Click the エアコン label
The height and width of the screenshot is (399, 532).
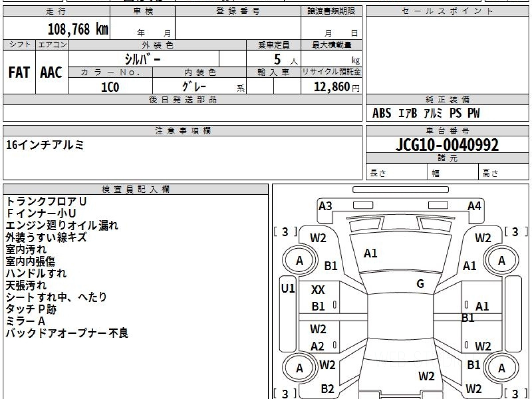coord(52,45)
